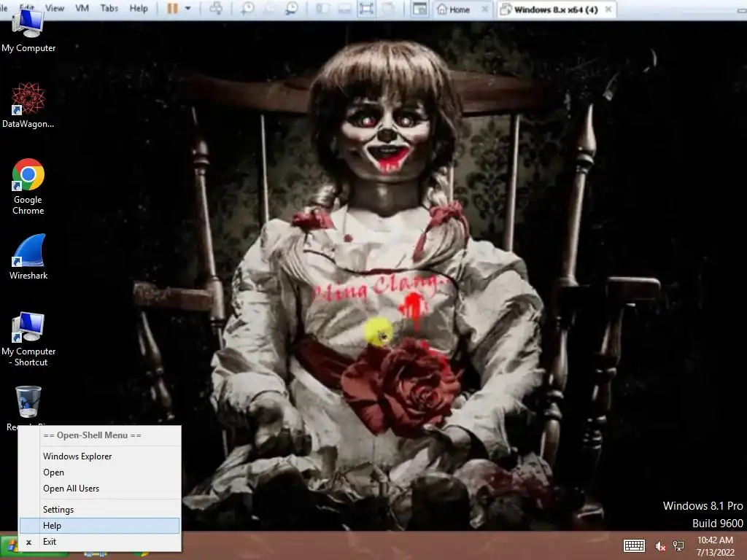Open the network status tray icon

point(678,546)
